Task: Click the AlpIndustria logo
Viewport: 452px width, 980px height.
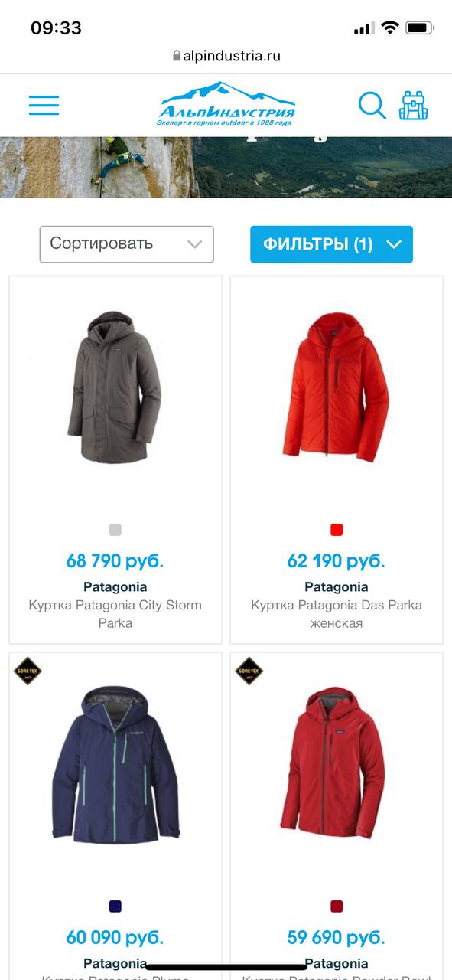Action: click(227, 104)
